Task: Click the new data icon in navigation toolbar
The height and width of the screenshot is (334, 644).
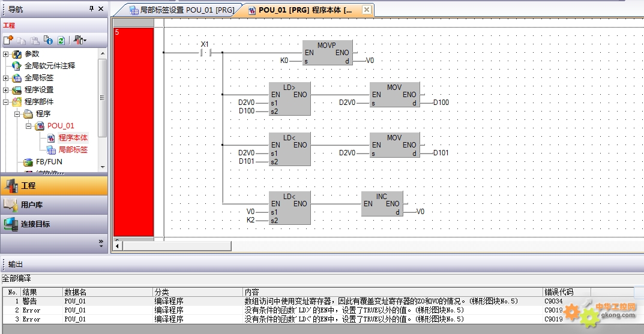Action: tap(8, 40)
